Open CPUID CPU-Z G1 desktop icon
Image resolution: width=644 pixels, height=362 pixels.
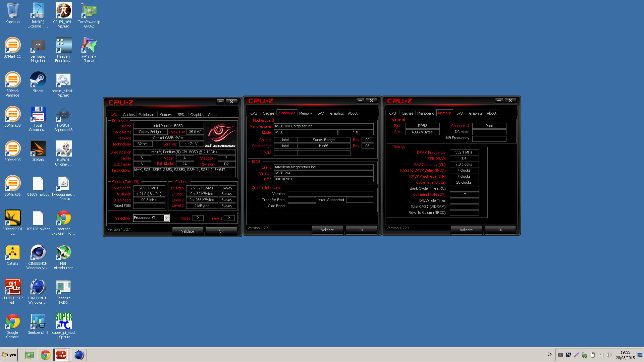coord(12,291)
